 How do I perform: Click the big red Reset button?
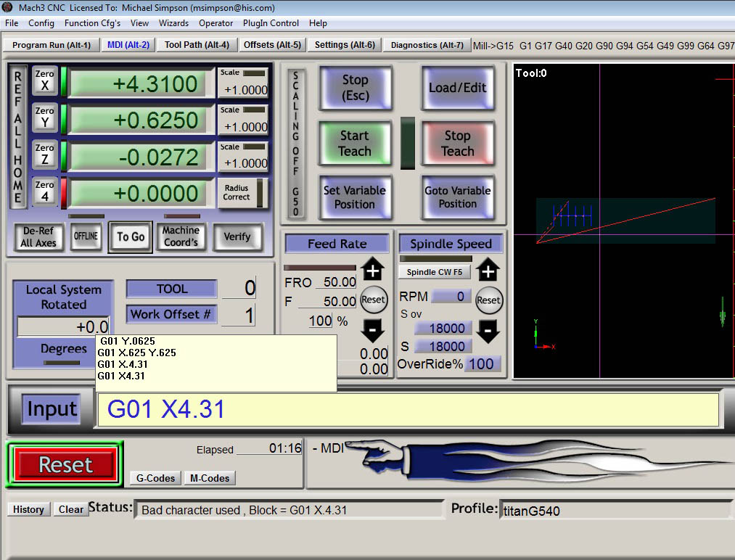pos(65,464)
